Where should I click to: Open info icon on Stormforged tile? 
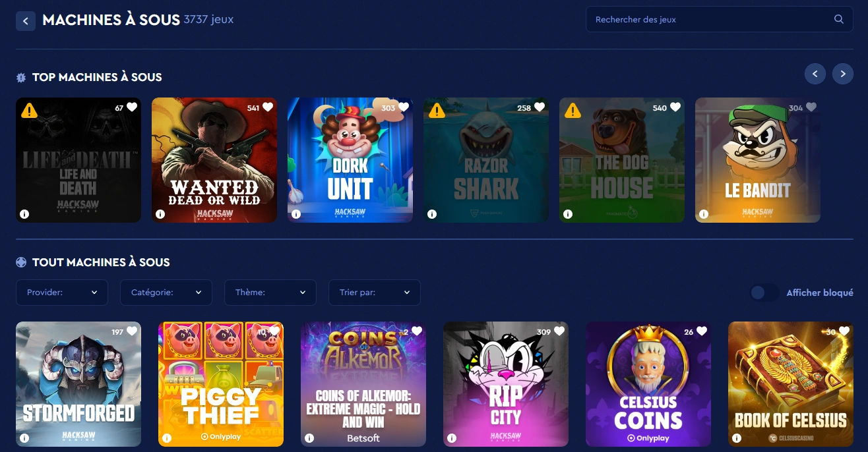[24, 438]
